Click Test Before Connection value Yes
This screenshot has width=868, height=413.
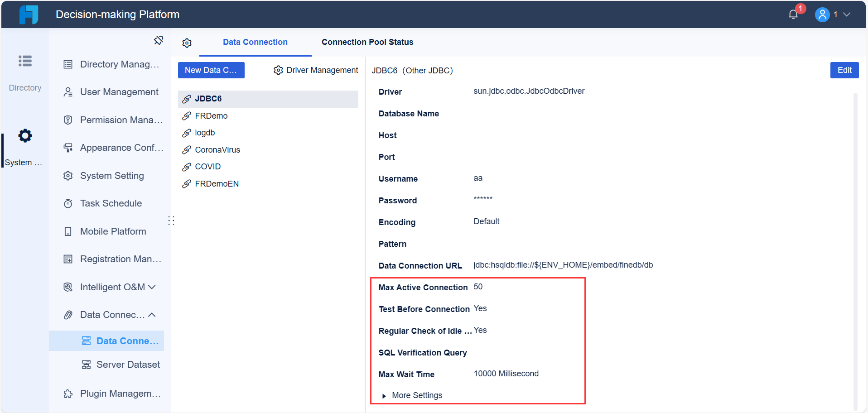tap(480, 308)
